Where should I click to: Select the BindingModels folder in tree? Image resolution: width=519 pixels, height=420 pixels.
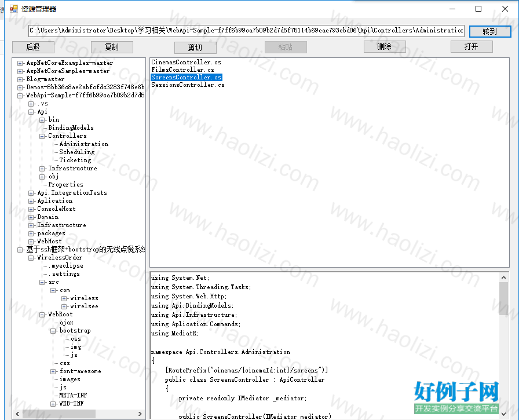(x=71, y=128)
